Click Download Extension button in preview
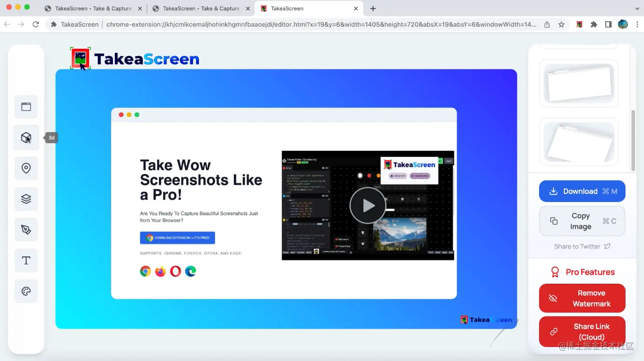644x361 pixels. pyautogui.click(x=177, y=238)
